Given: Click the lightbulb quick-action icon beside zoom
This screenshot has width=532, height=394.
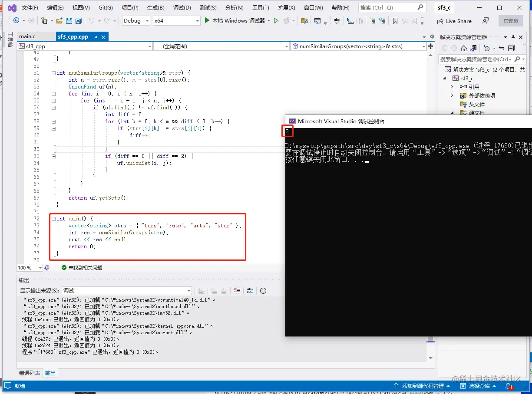Looking at the screenshot, I should [x=47, y=268].
